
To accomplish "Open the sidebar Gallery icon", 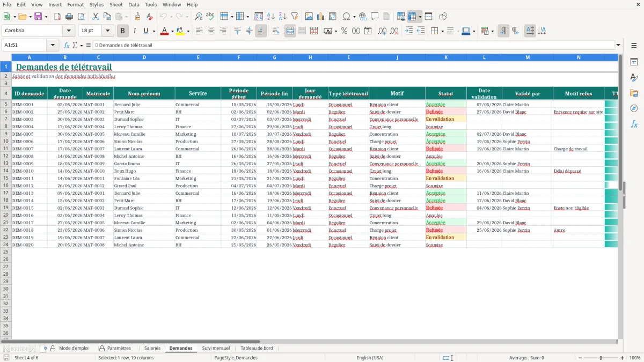I will (634, 93).
